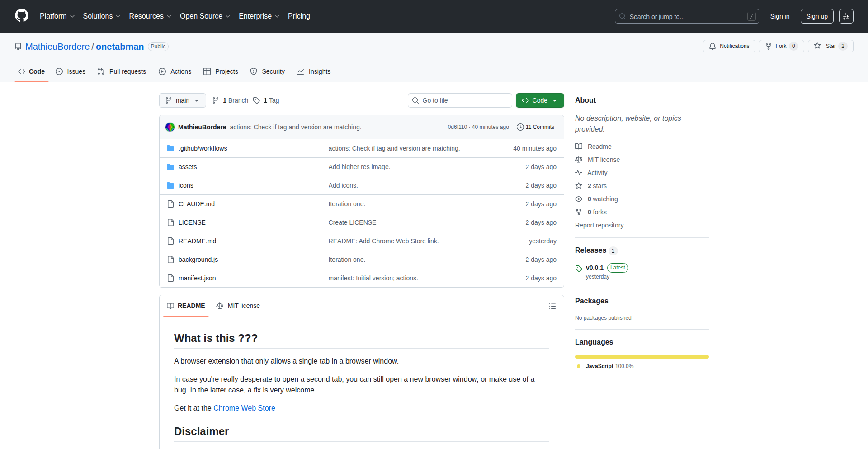
Task: Click the header appearance settings icon
Action: tap(846, 16)
